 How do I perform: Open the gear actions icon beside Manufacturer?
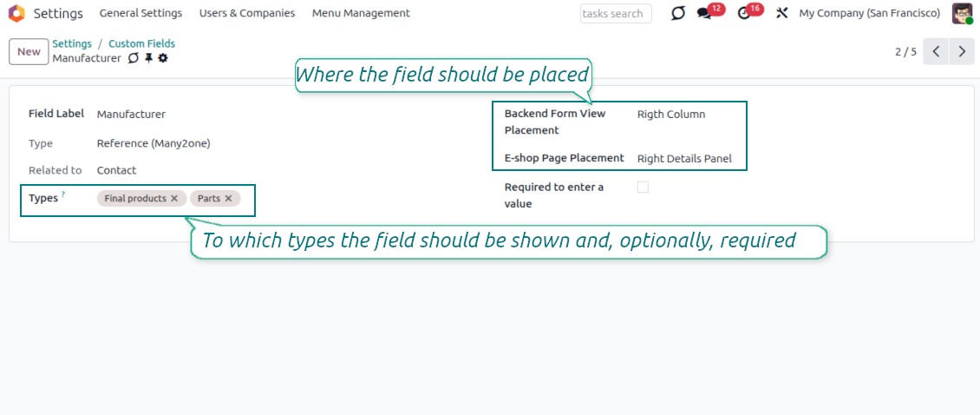163,58
